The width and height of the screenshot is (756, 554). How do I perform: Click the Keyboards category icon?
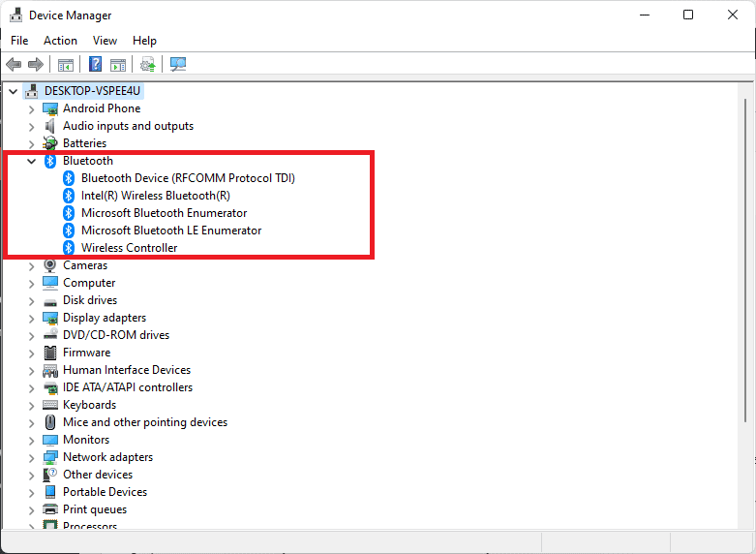pyautogui.click(x=50, y=405)
